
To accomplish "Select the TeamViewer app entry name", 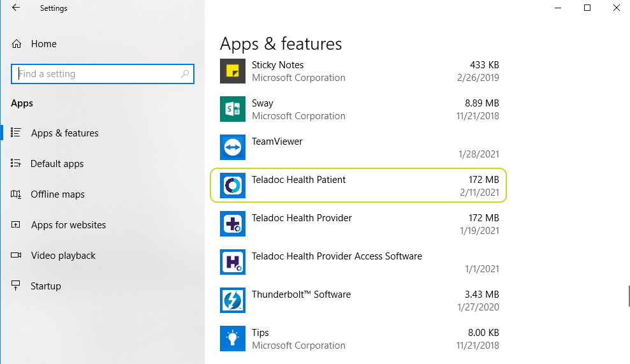I will coord(277,142).
